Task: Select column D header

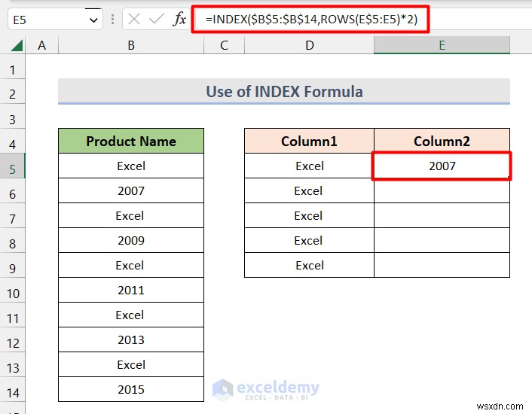Action: pos(309,45)
